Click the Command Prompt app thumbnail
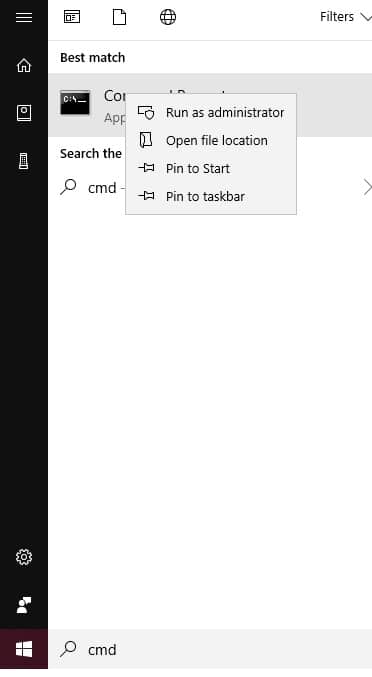 pos(75,103)
